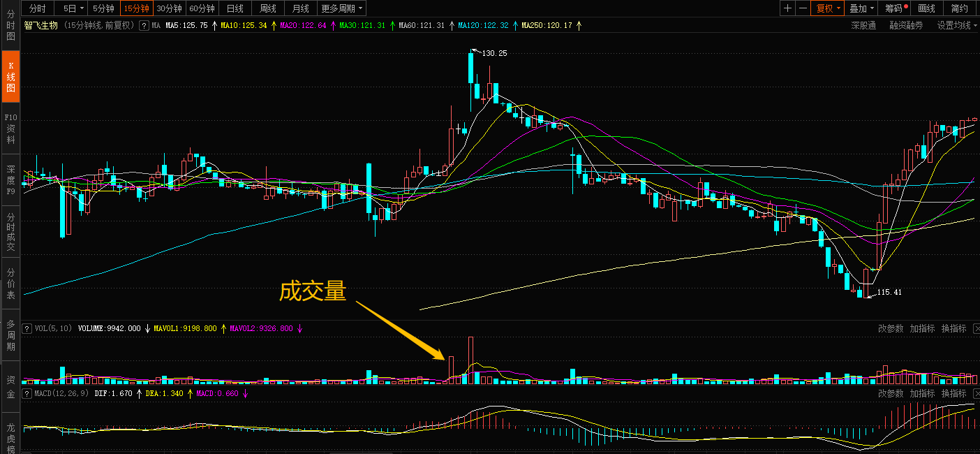Viewport: 980px width, 454px height.
Task: Click 换指标 in the MACD panel
Action: (953, 393)
